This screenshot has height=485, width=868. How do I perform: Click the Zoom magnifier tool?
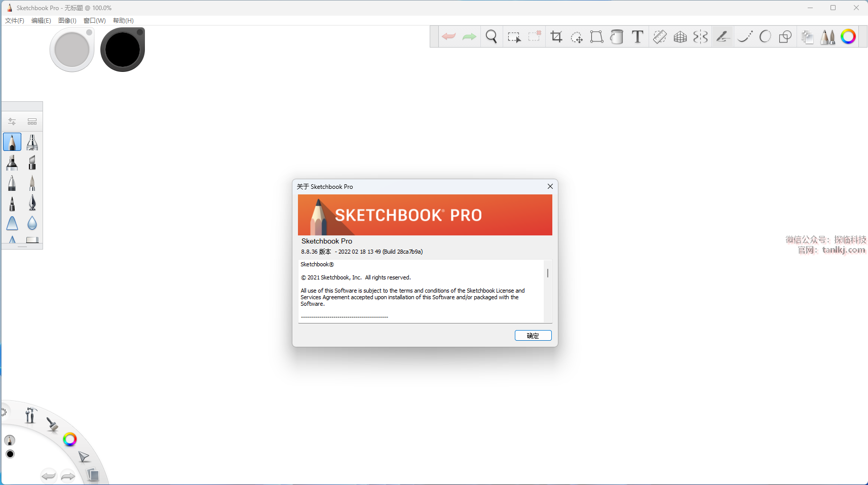491,36
